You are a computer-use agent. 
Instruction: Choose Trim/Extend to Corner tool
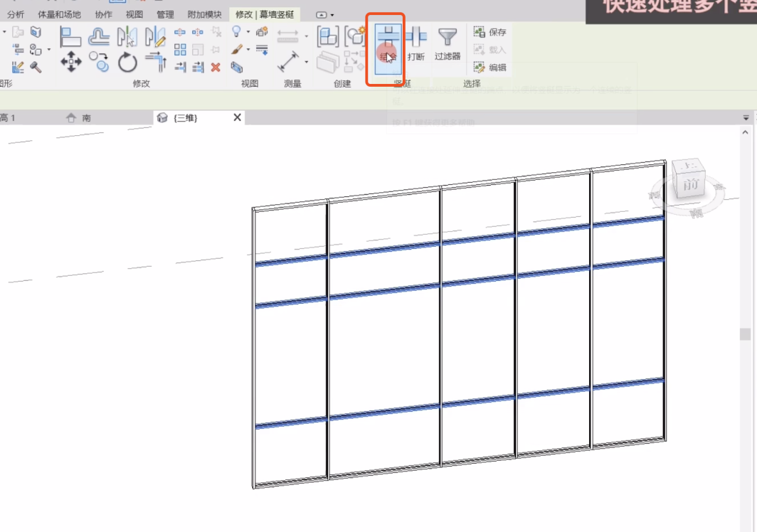click(x=156, y=62)
